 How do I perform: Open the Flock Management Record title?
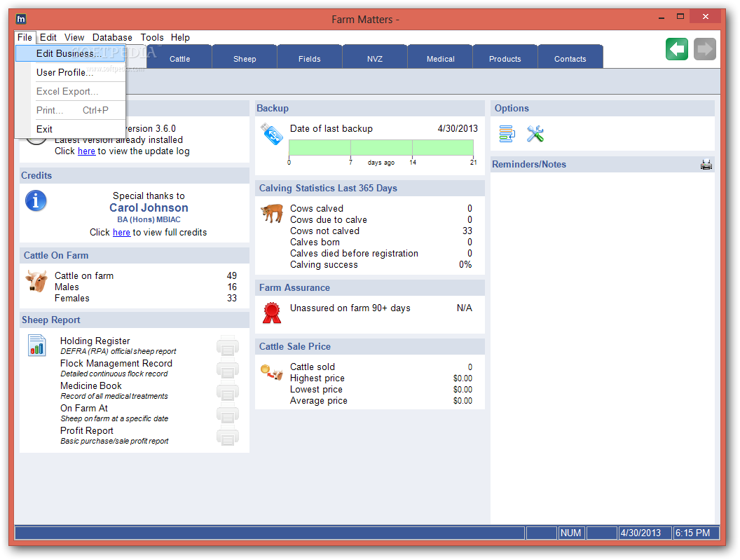pyautogui.click(x=116, y=363)
